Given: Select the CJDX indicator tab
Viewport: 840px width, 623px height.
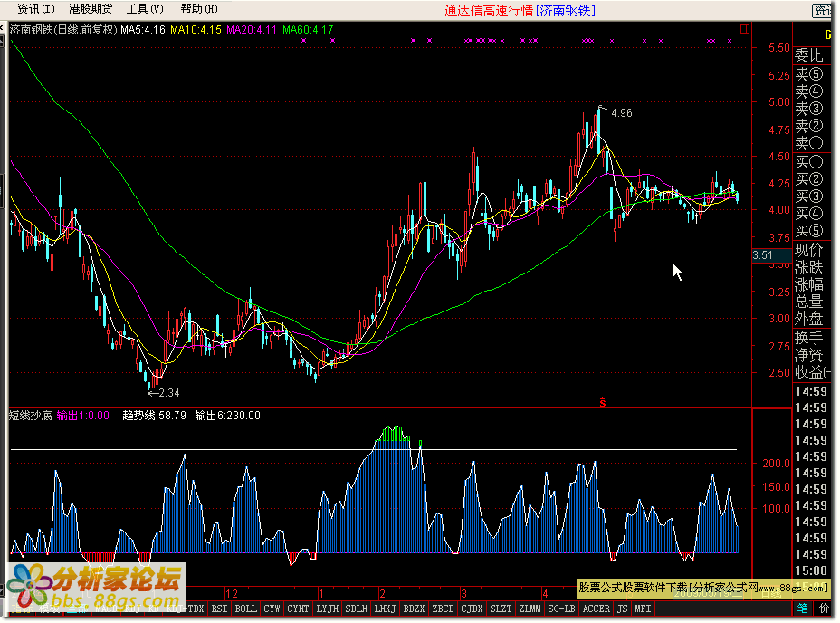Looking at the screenshot, I should [x=472, y=609].
